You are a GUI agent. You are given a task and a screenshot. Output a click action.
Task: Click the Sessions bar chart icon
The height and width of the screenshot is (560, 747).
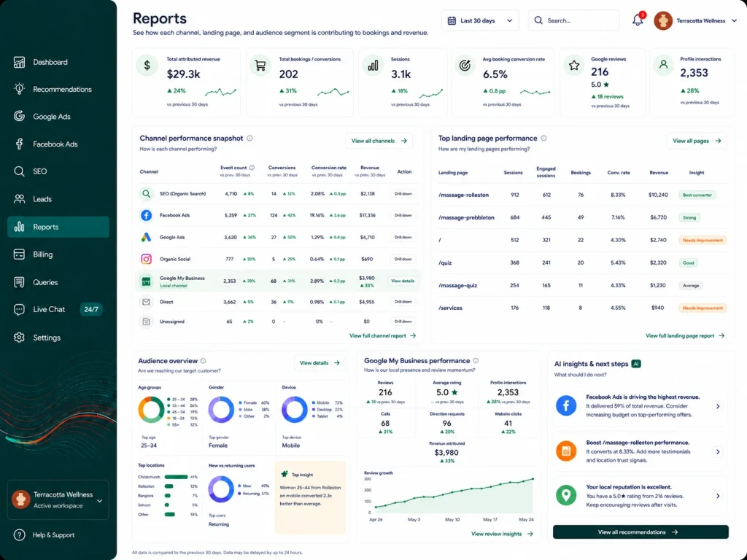coord(373,65)
